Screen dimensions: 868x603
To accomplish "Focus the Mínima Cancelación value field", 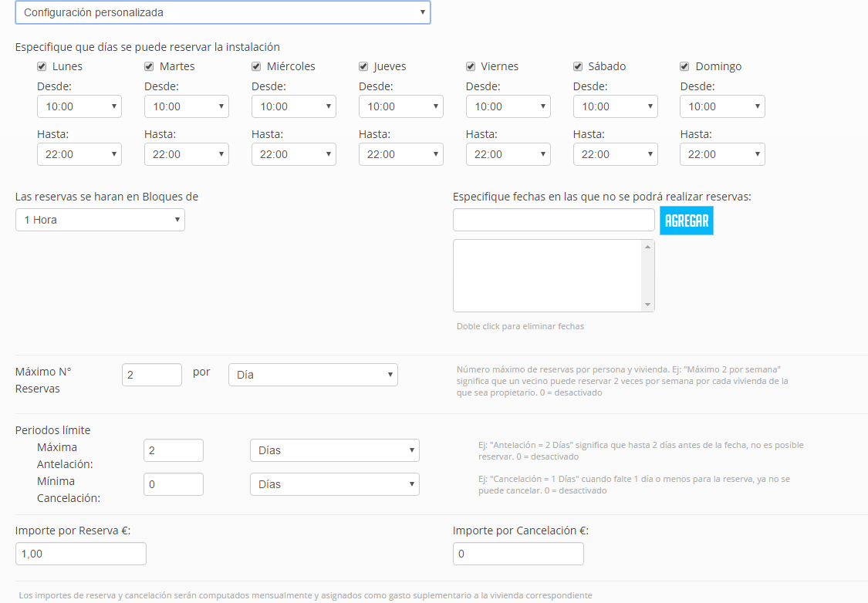I will pyautogui.click(x=173, y=484).
